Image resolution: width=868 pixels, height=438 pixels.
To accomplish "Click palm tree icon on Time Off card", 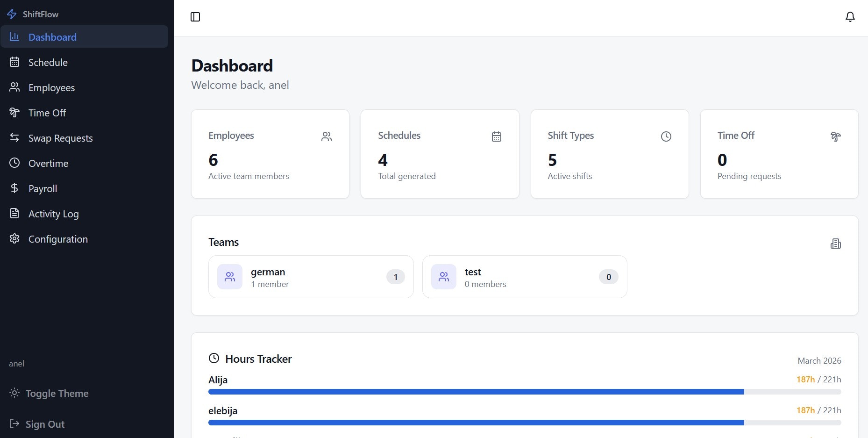I will click(x=836, y=136).
